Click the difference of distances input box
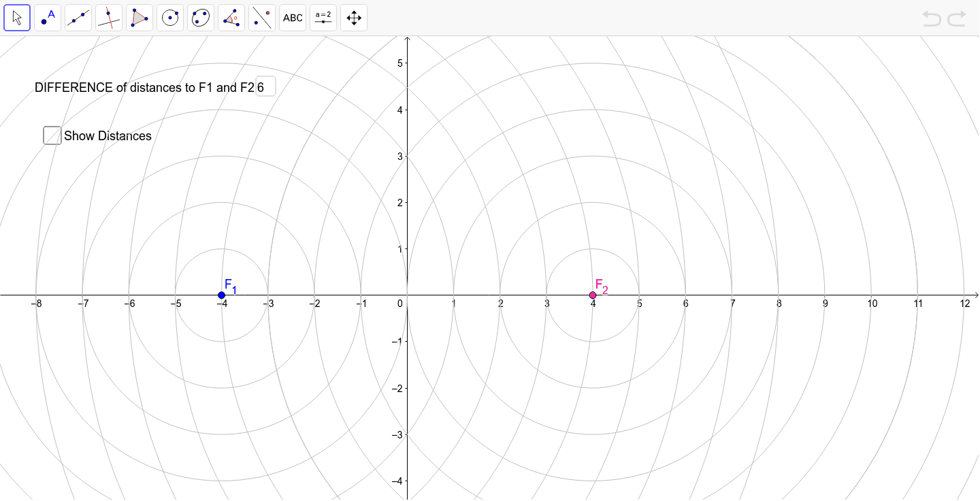 point(265,86)
